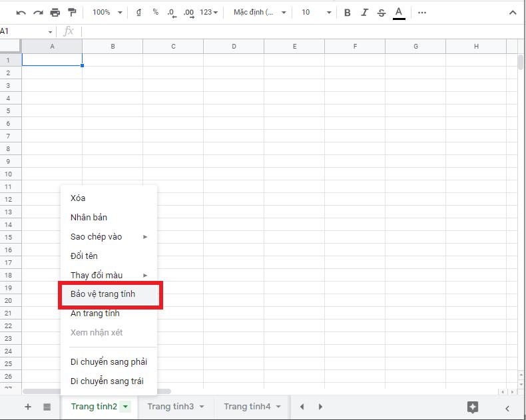The image size is (526, 420).
Task: Select the Trang tính2 tab
Action: tap(94, 407)
